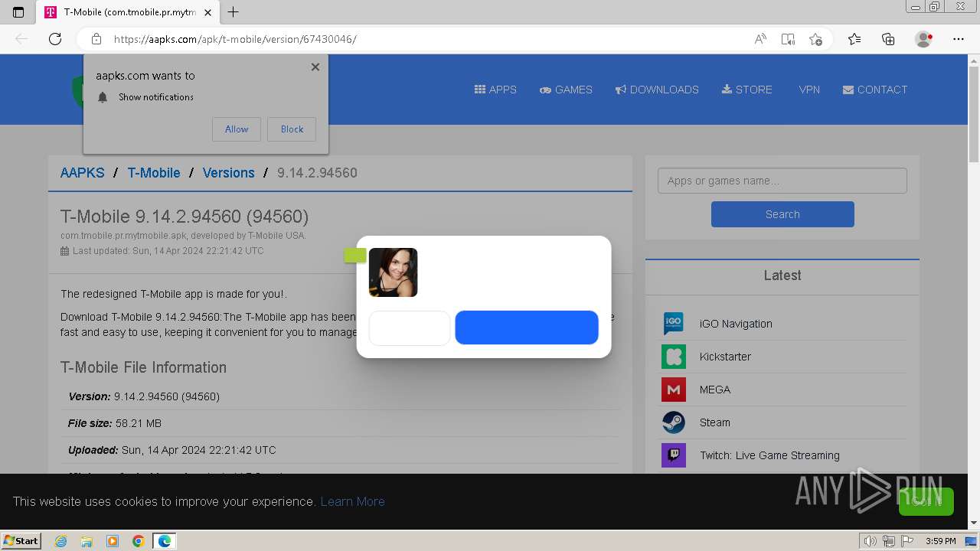980x551 pixels.
Task: Add this page to favorites star icon
Action: coord(815,39)
